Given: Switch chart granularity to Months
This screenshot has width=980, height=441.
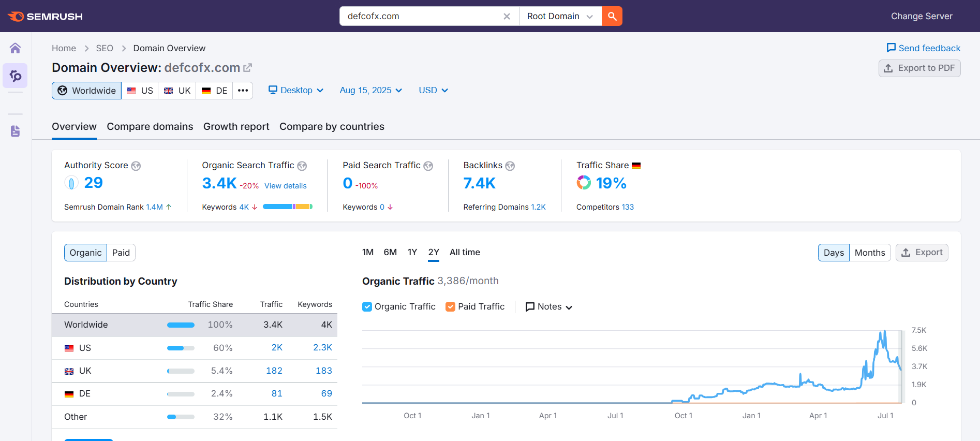Looking at the screenshot, I should pos(869,253).
